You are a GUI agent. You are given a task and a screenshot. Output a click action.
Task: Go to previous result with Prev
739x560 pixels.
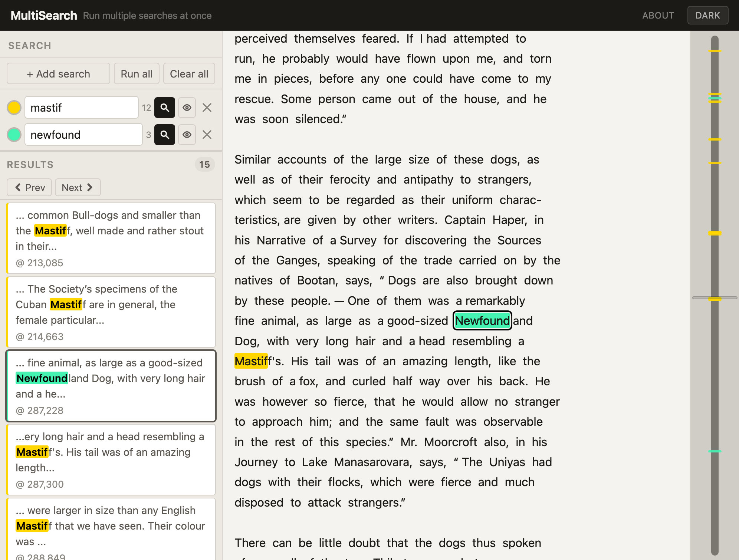[x=30, y=187]
